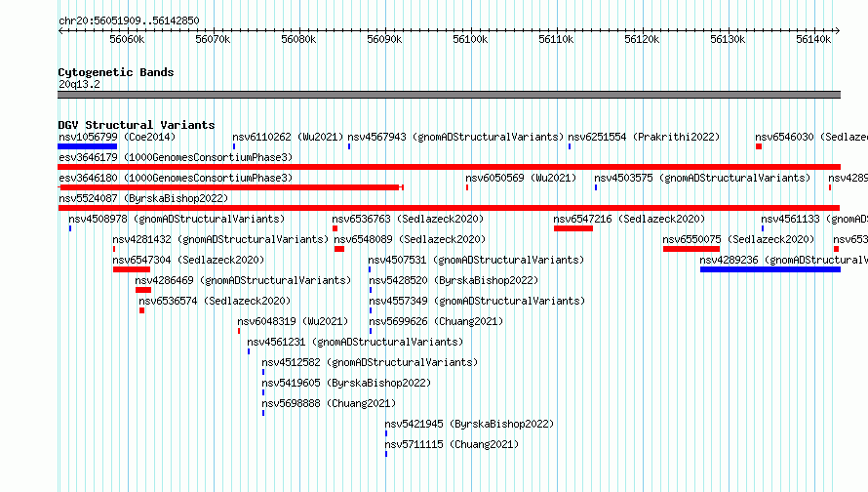Click the red esv3646180 variant bar

(x=231, y=187)
